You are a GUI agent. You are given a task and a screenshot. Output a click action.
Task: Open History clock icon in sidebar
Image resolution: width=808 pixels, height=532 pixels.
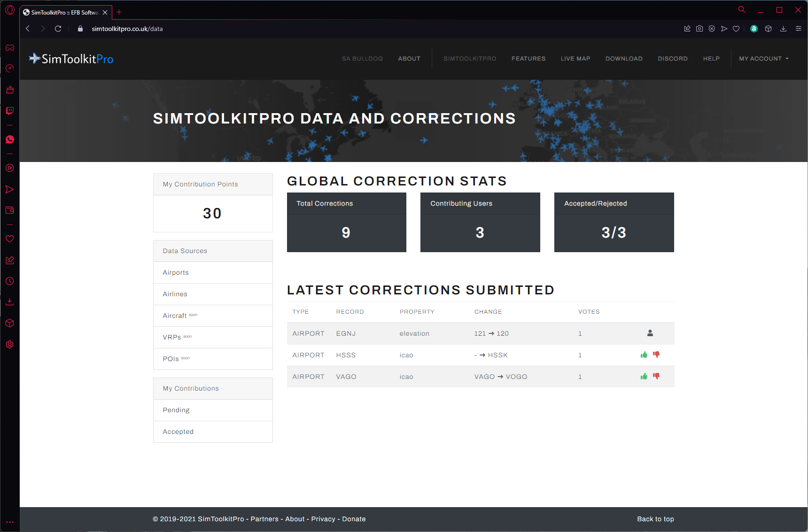click(x=10, y=281)
